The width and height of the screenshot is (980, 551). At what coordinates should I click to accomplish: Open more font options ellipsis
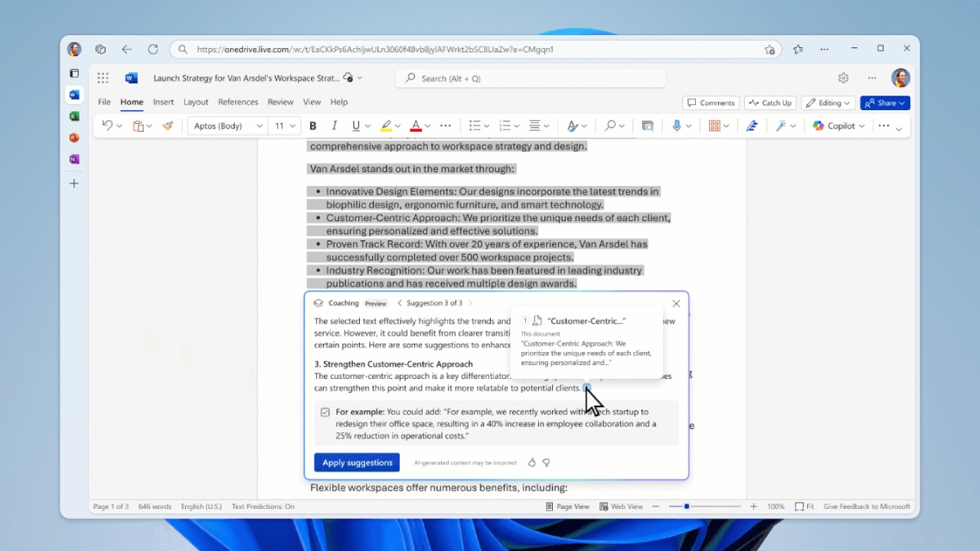click(x=446, y=126)
